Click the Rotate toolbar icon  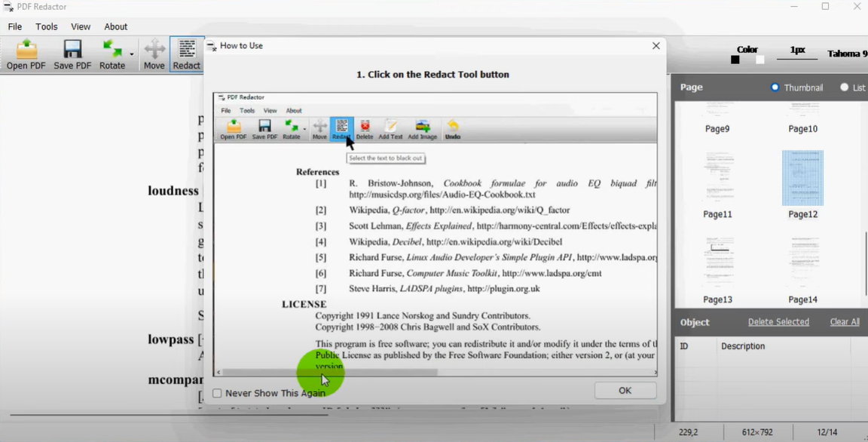tap(112, 54)
